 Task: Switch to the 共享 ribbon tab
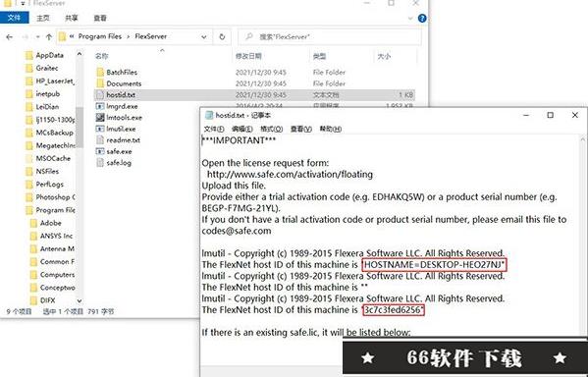(72, 18)
